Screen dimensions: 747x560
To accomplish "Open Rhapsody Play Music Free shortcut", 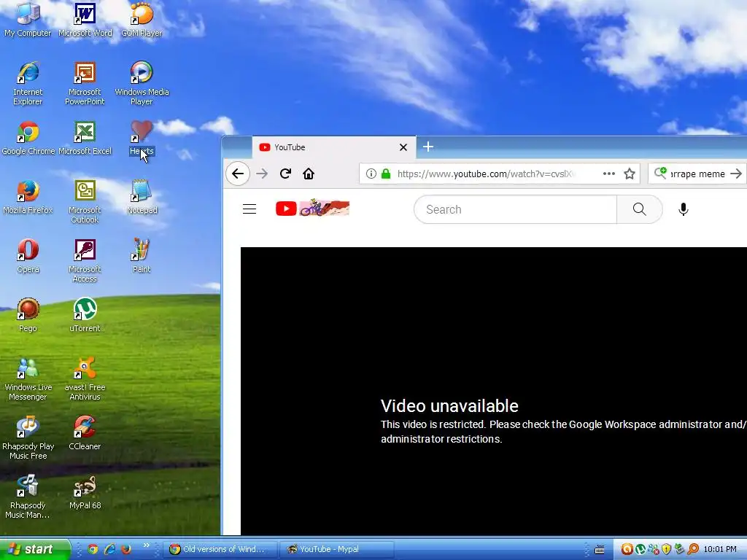I will click(x=28, y=437).
